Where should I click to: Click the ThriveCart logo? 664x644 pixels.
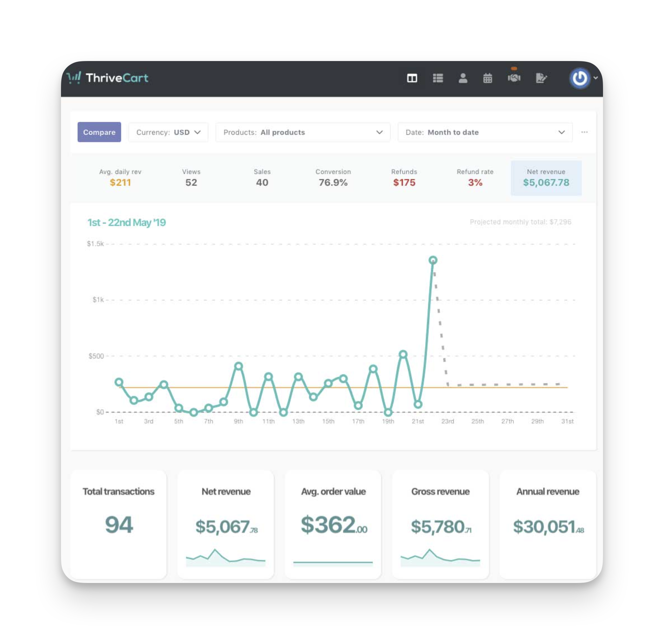[x=108, y=78]
